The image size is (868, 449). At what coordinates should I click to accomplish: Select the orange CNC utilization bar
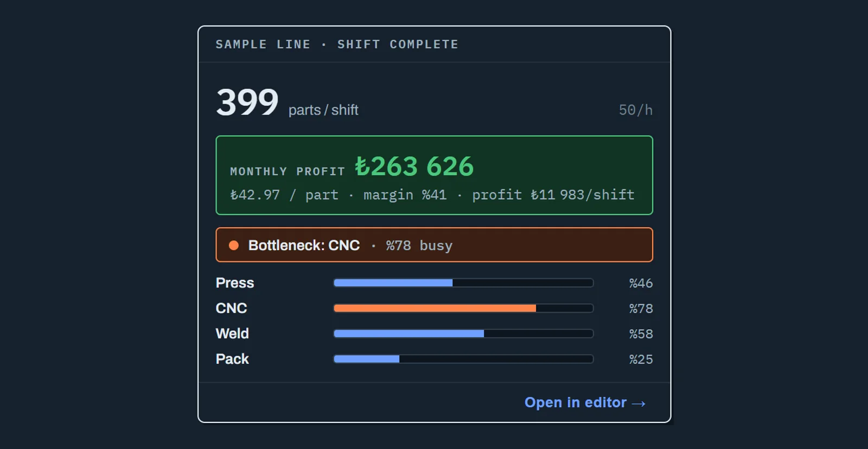point(463,308)
